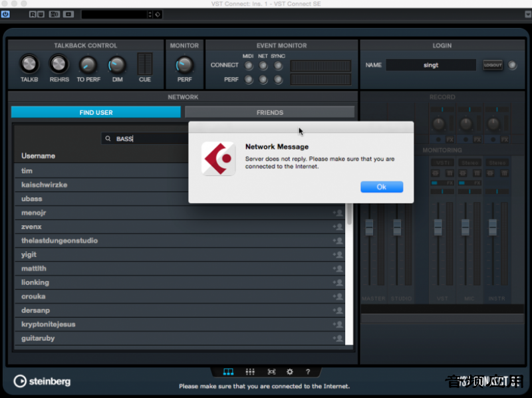Click the MASTER channel fader

pos(369,227)
